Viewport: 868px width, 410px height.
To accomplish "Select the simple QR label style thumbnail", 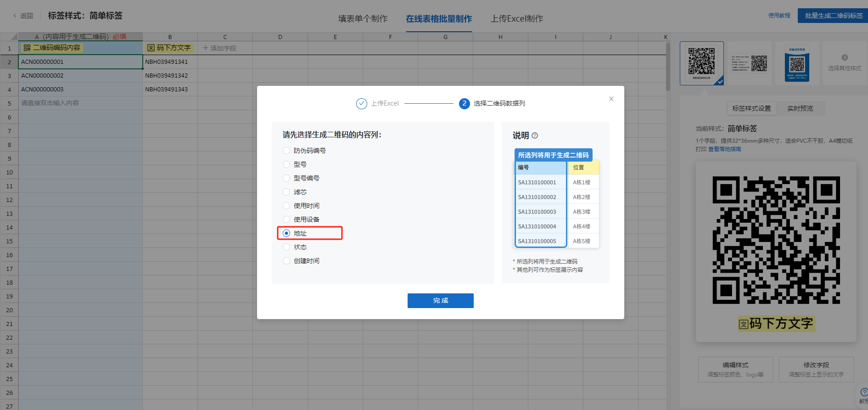I will pos(702,63).
